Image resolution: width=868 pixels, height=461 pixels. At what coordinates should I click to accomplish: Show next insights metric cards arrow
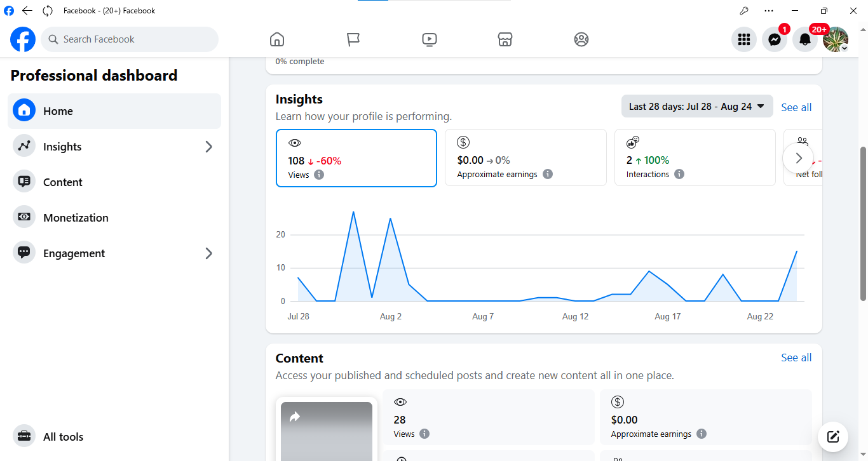click(x=799, y=158)
